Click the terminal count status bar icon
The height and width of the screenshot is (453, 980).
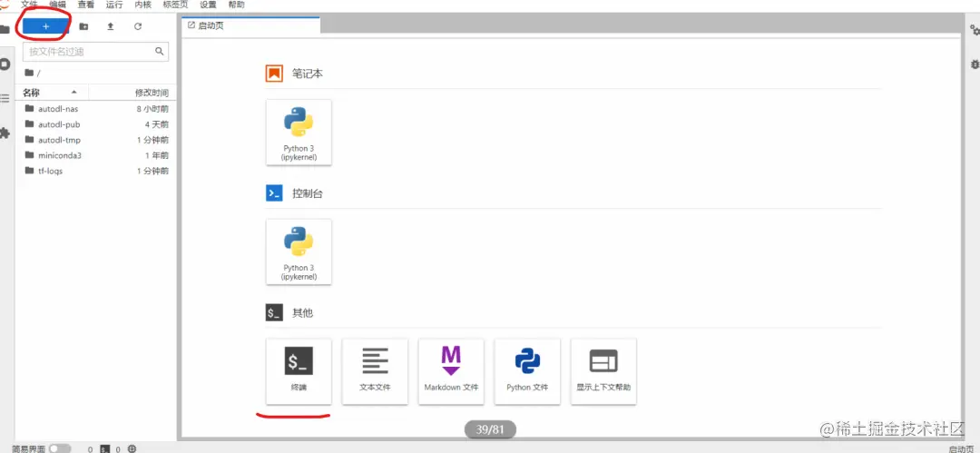click(x=105, y=448)
